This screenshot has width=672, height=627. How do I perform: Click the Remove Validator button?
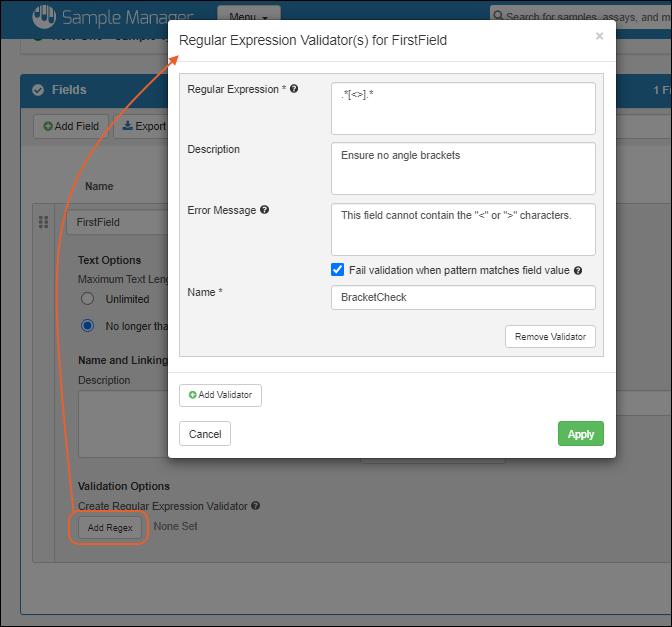[x=550, y=337]
